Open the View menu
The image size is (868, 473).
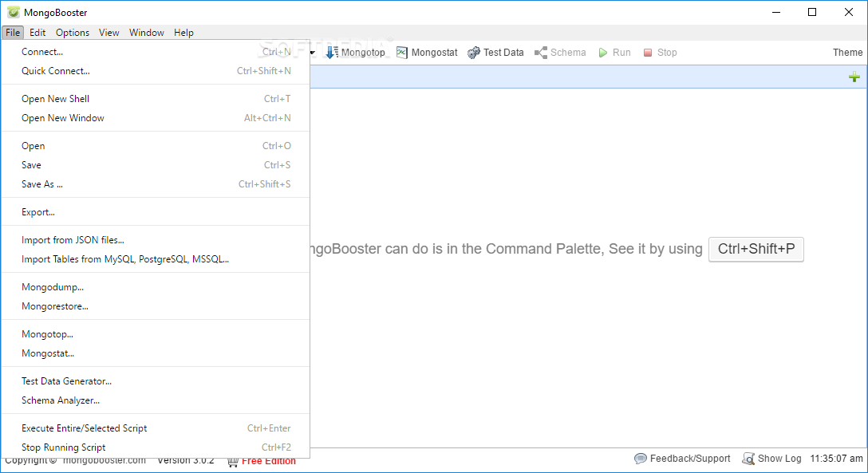(109, 33)
